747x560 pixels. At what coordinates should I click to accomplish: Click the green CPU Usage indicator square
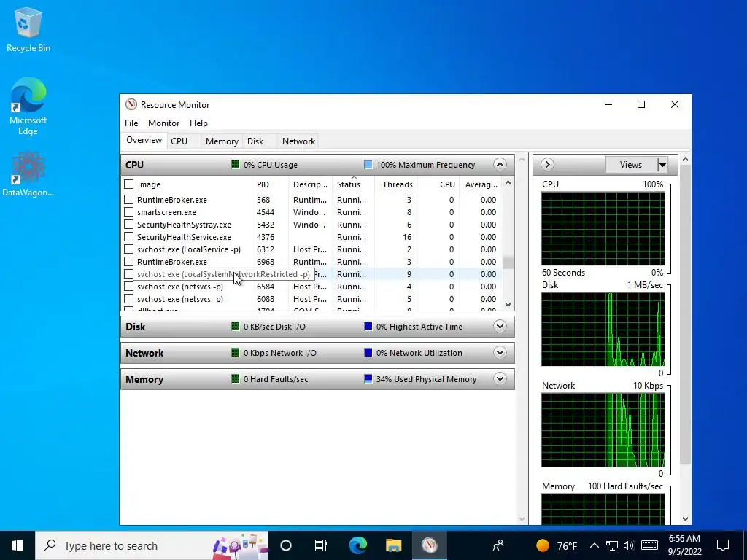click(235, 165)
